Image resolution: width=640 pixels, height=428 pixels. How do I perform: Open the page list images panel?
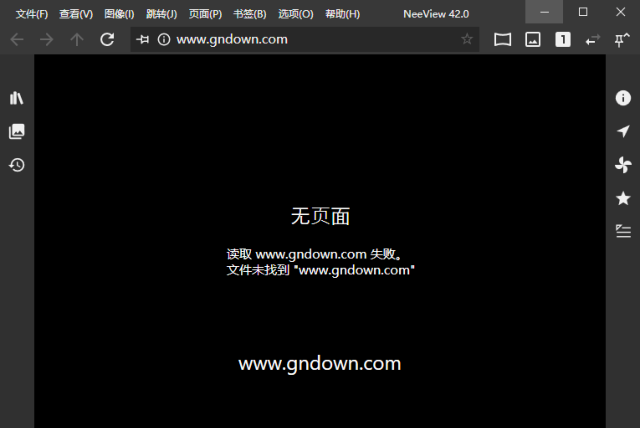point(17,131)
